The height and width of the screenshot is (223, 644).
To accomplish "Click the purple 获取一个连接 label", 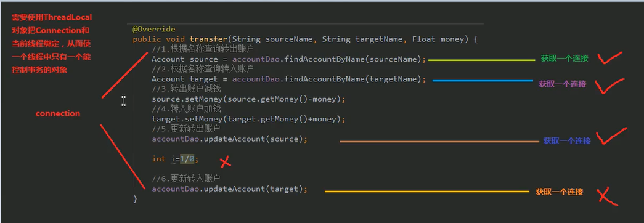I will 562,84.
